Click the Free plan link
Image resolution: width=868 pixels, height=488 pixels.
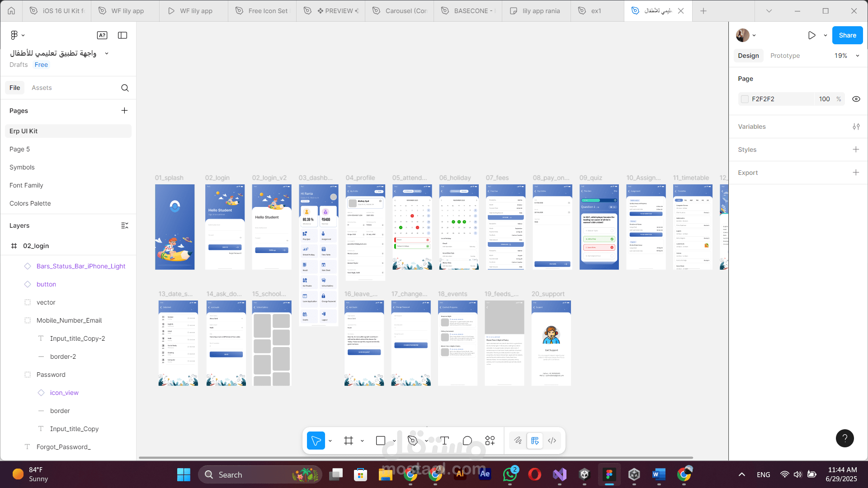(41, 65)
